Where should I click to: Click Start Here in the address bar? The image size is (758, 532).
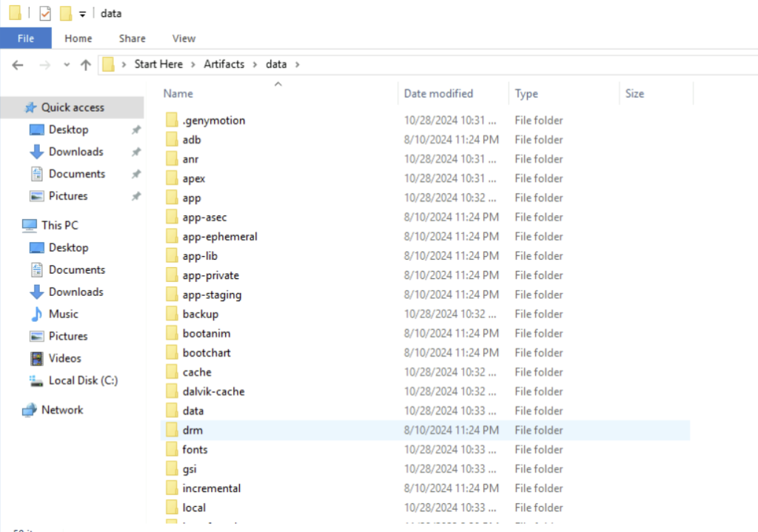point(158,64)
